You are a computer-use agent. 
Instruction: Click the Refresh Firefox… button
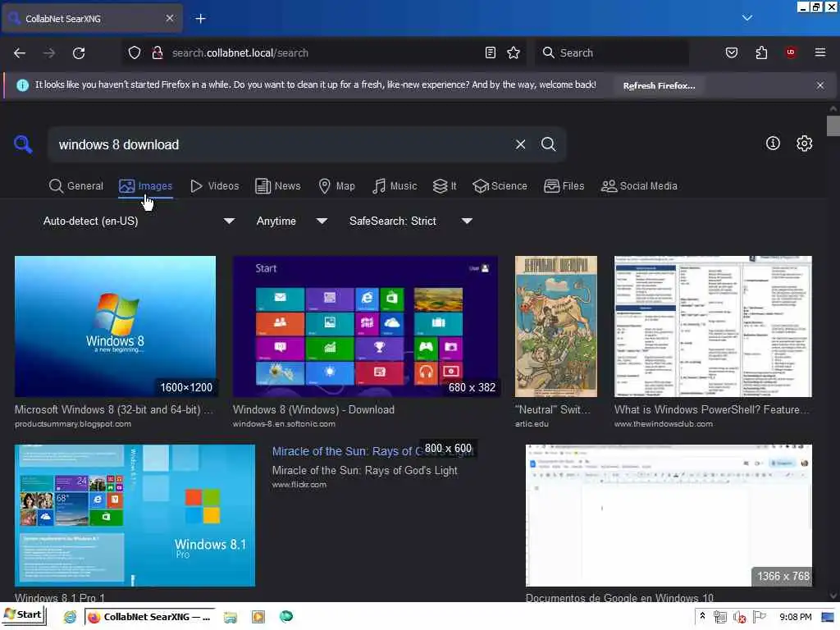pyautogui.click(x=659, y=85)
